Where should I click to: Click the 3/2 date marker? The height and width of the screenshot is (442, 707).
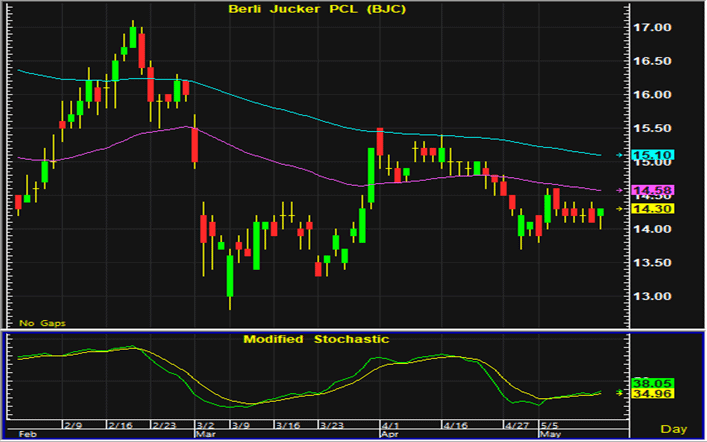[205, 425]
